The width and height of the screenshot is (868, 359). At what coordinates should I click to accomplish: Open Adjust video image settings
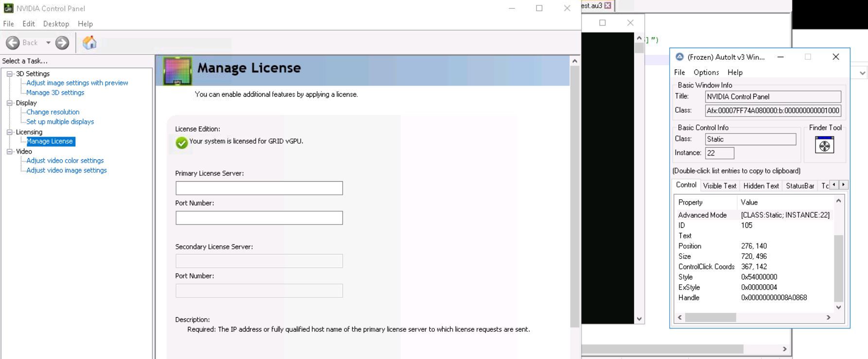click(x=67, y=171)
